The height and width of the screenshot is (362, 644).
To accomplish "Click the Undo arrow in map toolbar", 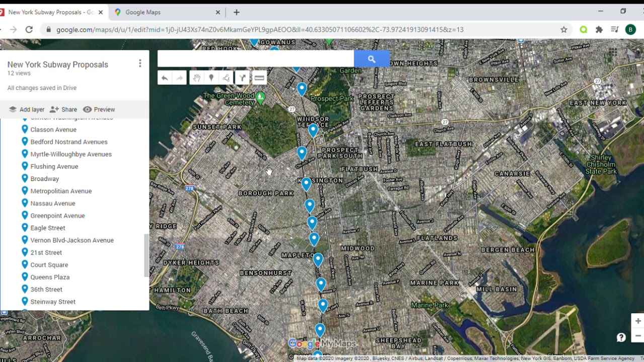I will pyautogui.click(x=165, y=78).
